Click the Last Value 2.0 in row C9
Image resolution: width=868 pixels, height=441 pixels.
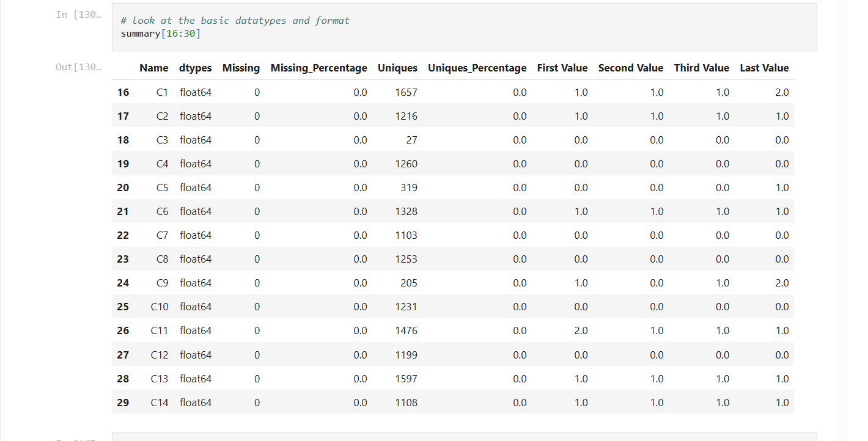pyautogui.click(x=782, y=283)
